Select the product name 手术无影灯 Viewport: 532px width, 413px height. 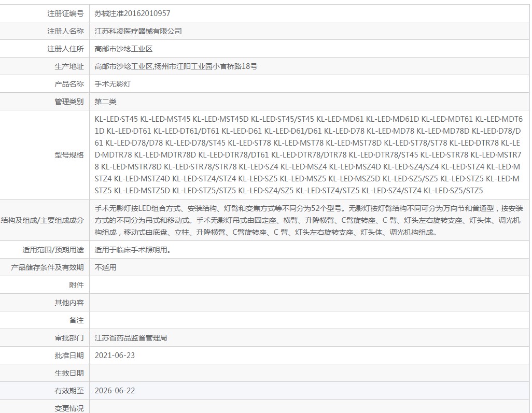point(113,84)
